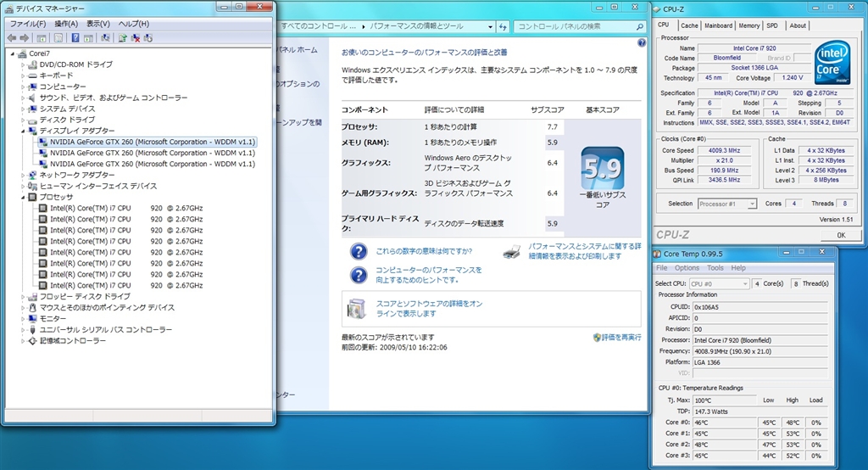Click the CPU-Z title bar icon
This screenshot has height=470, width=868.
(657, 8)
